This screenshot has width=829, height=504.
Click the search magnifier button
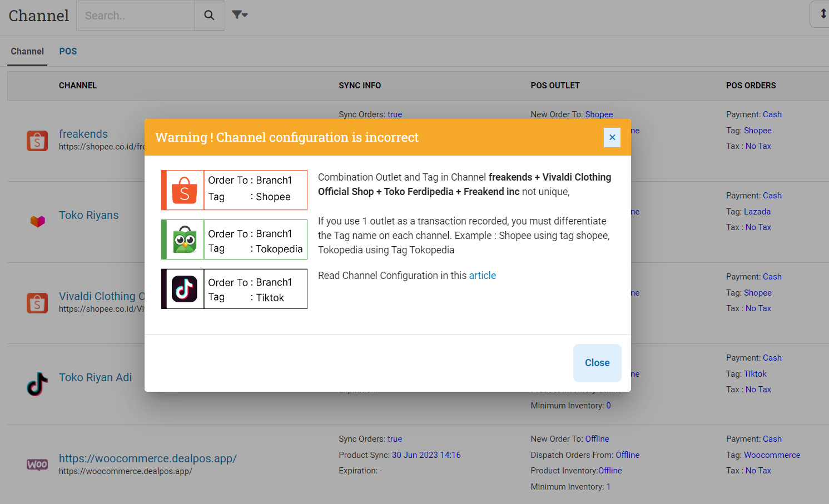(209, 16)
